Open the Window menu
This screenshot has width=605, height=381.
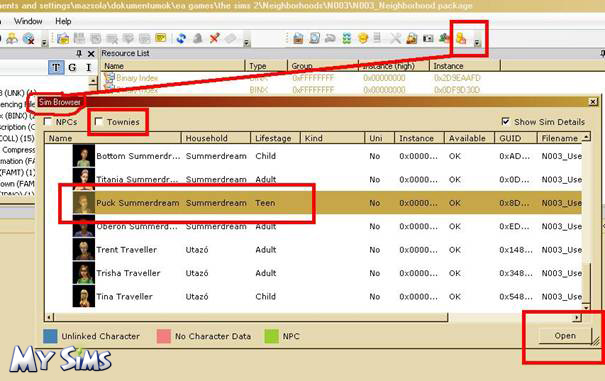28,21
